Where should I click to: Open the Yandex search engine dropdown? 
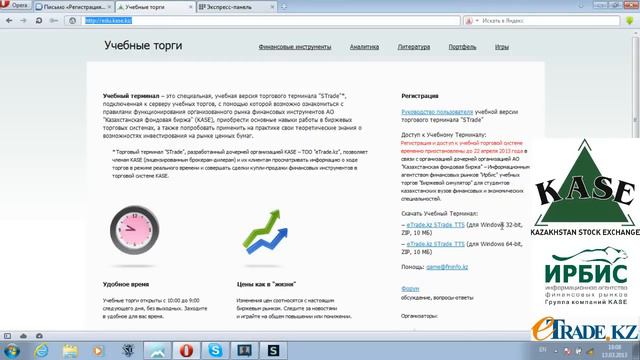tap(472, 20)
